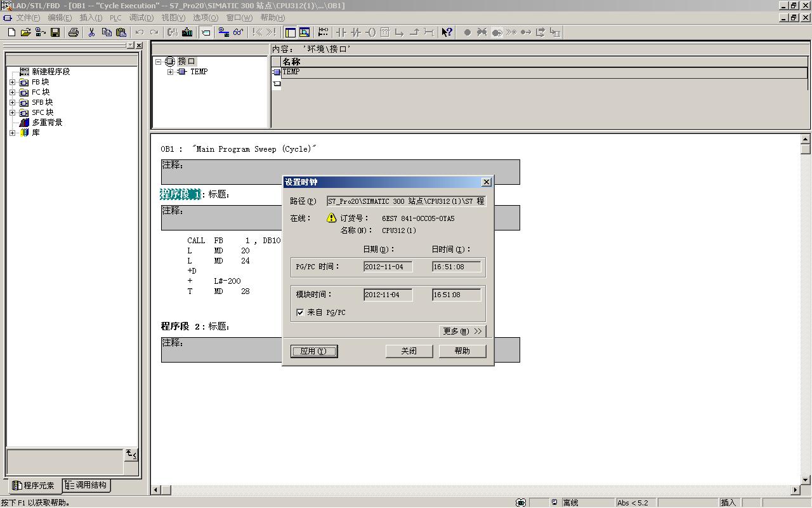Viewport: 812px width, 508px height.
Task: Click the Open online toolbar icon
Action: coord(40,32)
